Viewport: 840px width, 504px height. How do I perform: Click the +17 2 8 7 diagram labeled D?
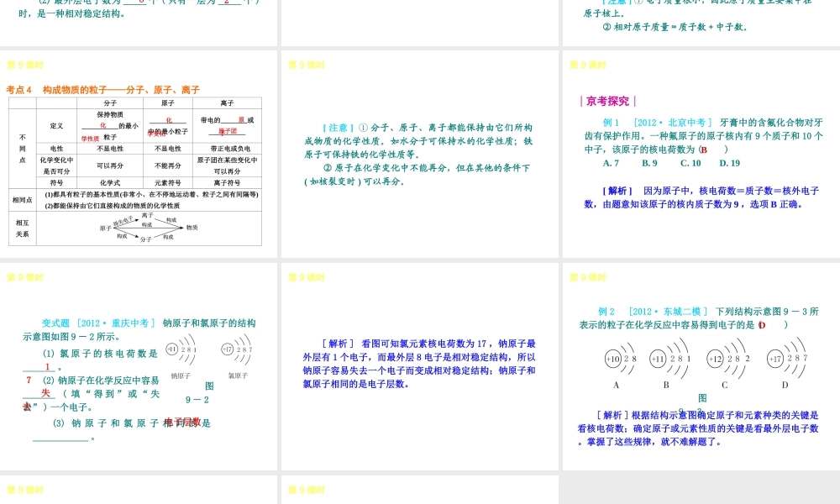(786, 359)
